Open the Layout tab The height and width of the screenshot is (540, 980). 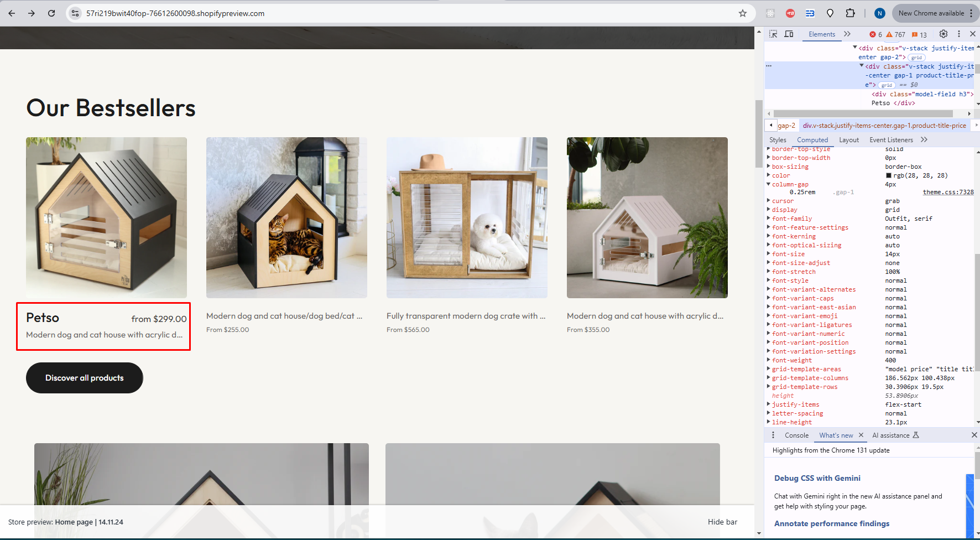(849, 140)
